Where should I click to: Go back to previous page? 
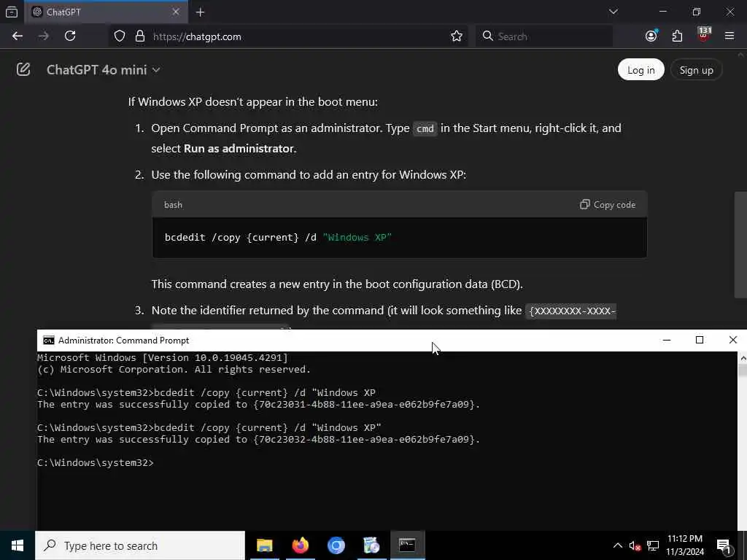(18, 36)
